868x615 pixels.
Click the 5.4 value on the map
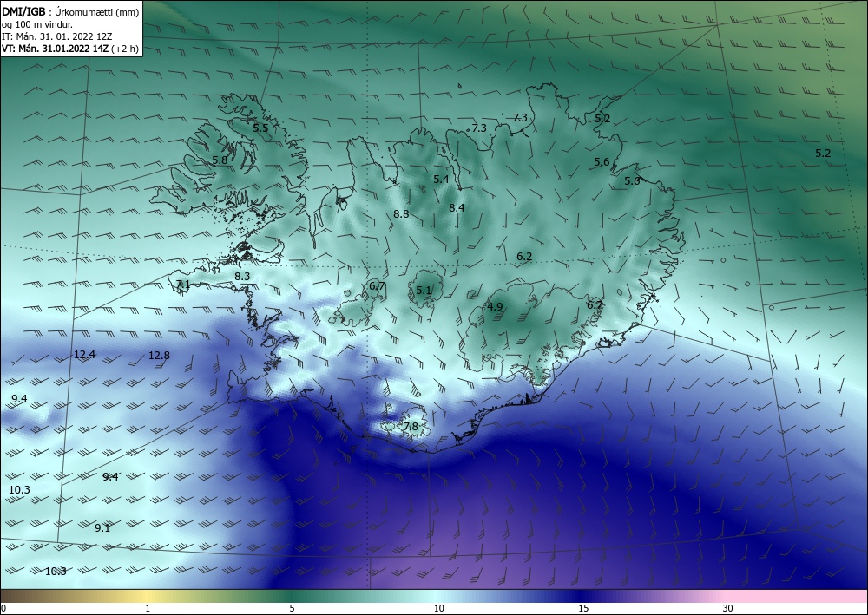pyautogui.click(x=441, y=179)
